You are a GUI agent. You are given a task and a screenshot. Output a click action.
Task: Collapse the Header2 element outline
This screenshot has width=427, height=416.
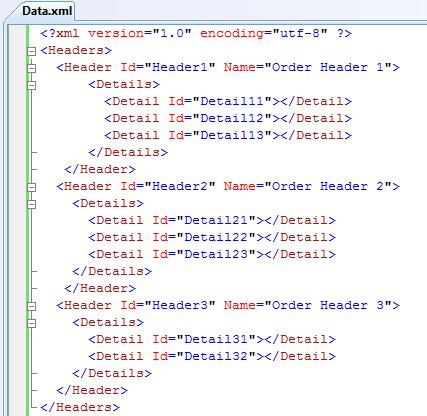[31, 187]
